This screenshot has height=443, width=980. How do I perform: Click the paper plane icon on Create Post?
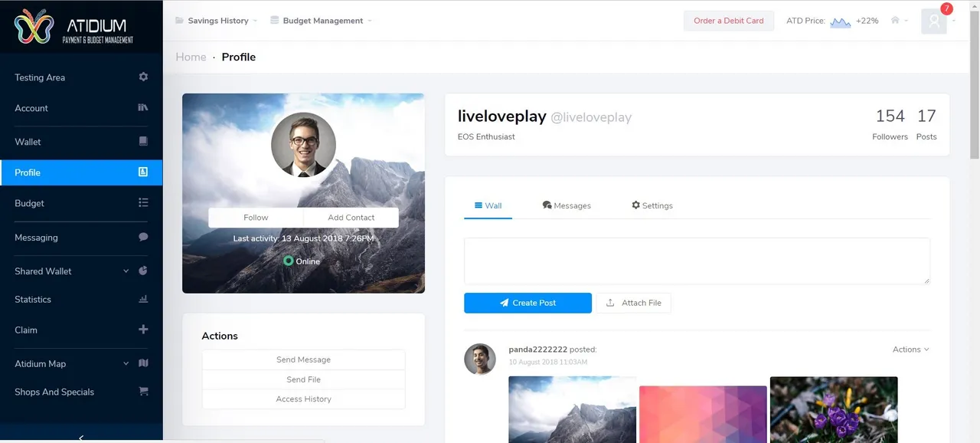(505, 303)
